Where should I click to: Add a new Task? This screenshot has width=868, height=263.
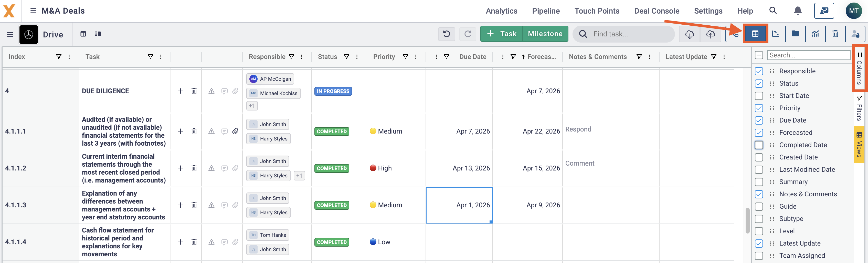click(501, 34)
